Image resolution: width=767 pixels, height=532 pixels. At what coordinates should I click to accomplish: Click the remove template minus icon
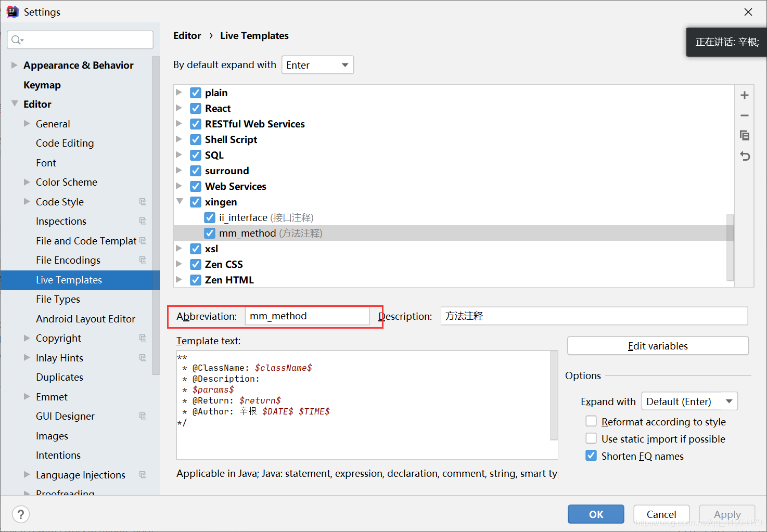coord(745,115)
